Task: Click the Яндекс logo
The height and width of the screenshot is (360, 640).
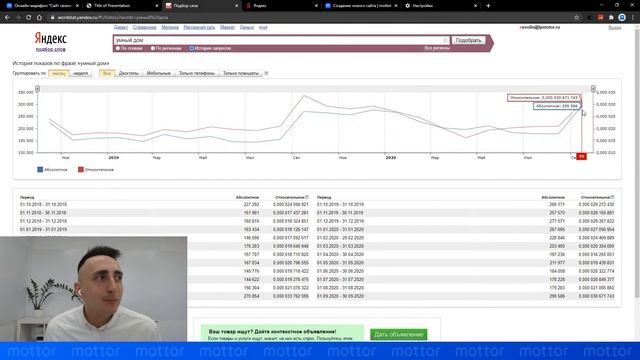Action: click(50, 39)
